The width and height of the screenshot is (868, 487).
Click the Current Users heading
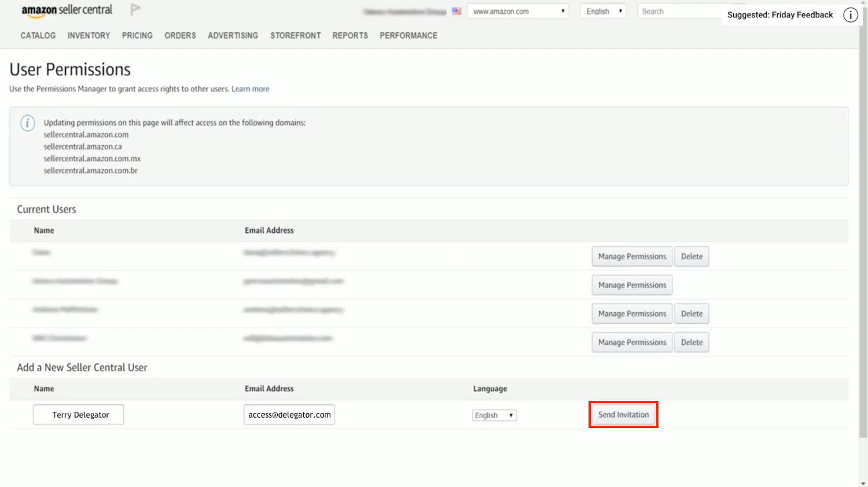(x=46, y=209)
